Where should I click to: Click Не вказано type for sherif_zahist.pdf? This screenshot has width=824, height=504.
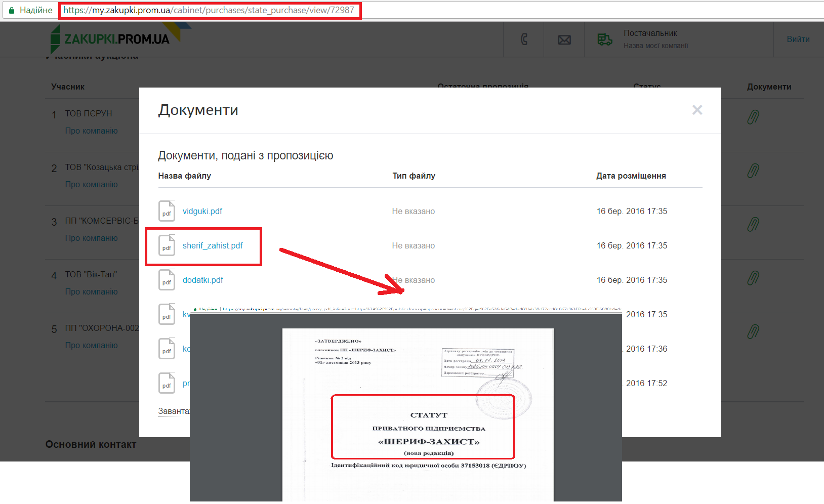click(413, 245)
